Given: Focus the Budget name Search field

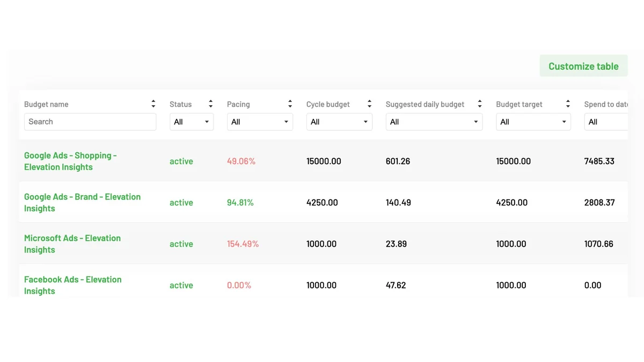Looking at the screenshot, I should (x=90, y=122).
